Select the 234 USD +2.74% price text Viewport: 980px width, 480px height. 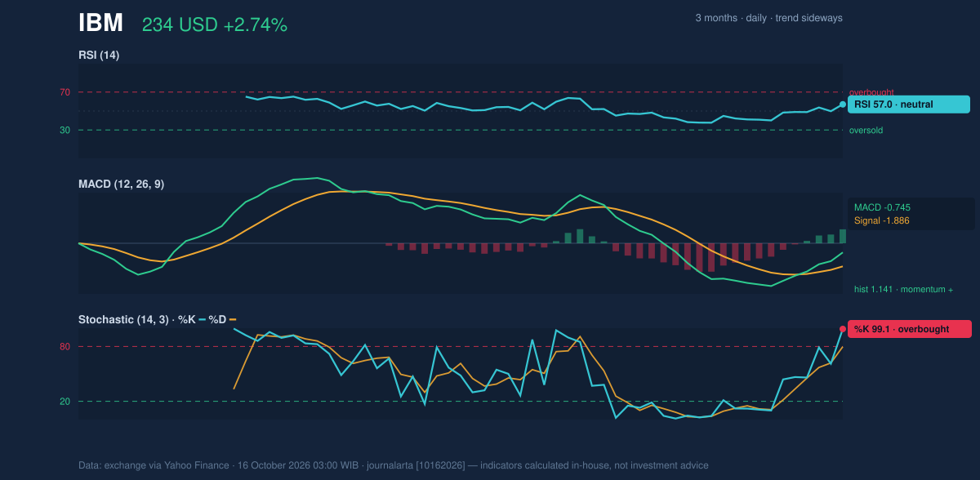[215, 25]
